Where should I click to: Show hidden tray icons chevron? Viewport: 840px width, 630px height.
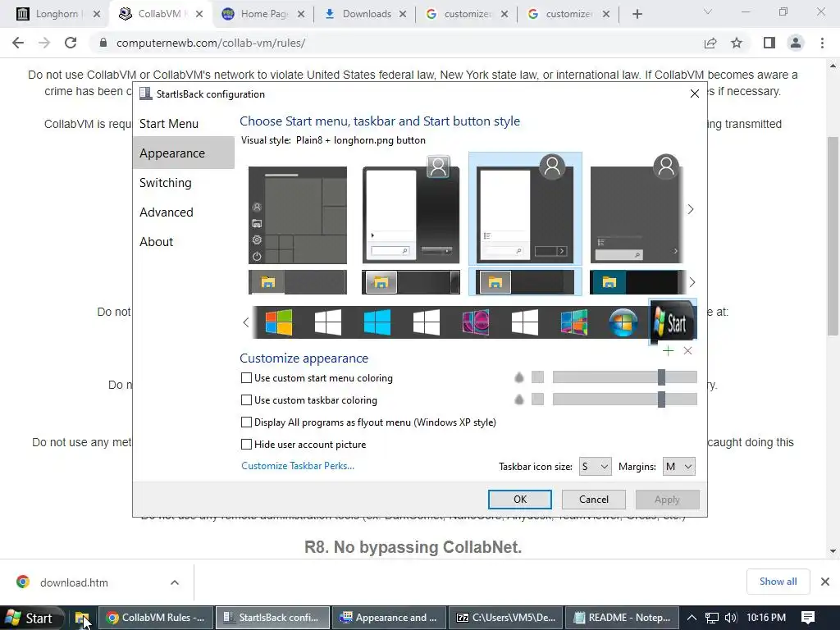click(x=692, y=618)
